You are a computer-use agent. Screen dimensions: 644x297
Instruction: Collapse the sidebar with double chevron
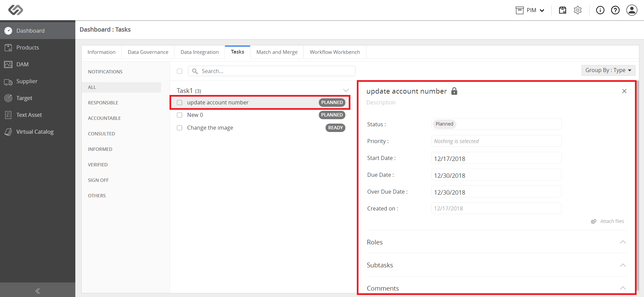point(38,291)
